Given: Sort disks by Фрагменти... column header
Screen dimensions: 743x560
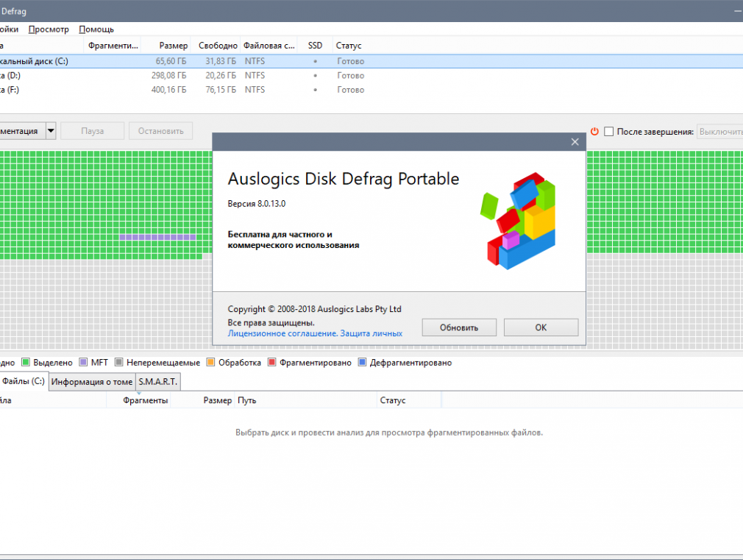Looking at the screenshot, I should click(x=113, y=46).
